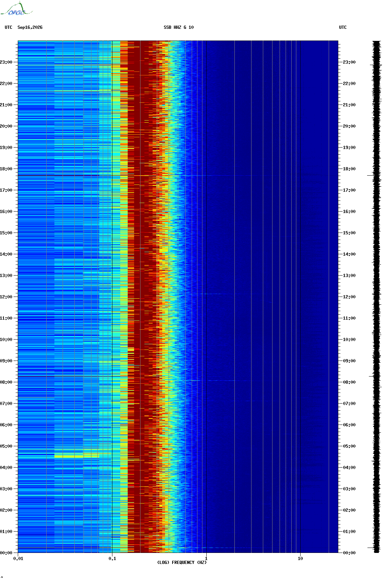392x581 pixels.
Task: Select the 23:00 tick on left axis
Action: click(x=6, y=62)
